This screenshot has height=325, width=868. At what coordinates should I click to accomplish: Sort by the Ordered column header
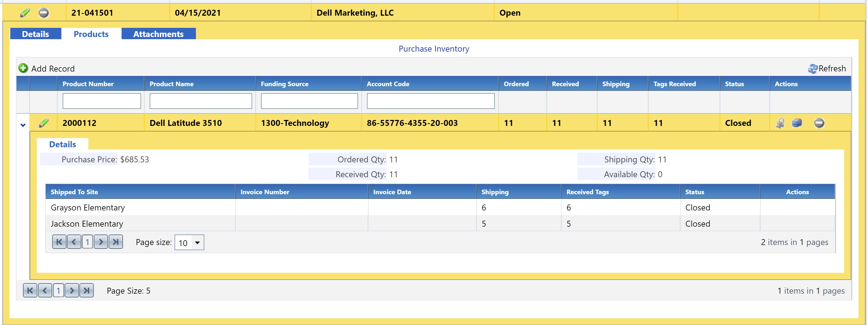pos(516,84)
